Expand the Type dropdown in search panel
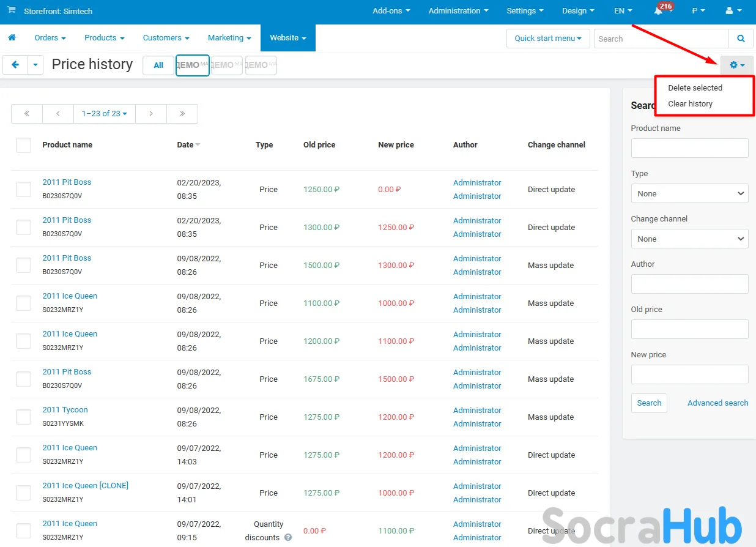The width and height of the screenshot is (756, 547). 689,194
